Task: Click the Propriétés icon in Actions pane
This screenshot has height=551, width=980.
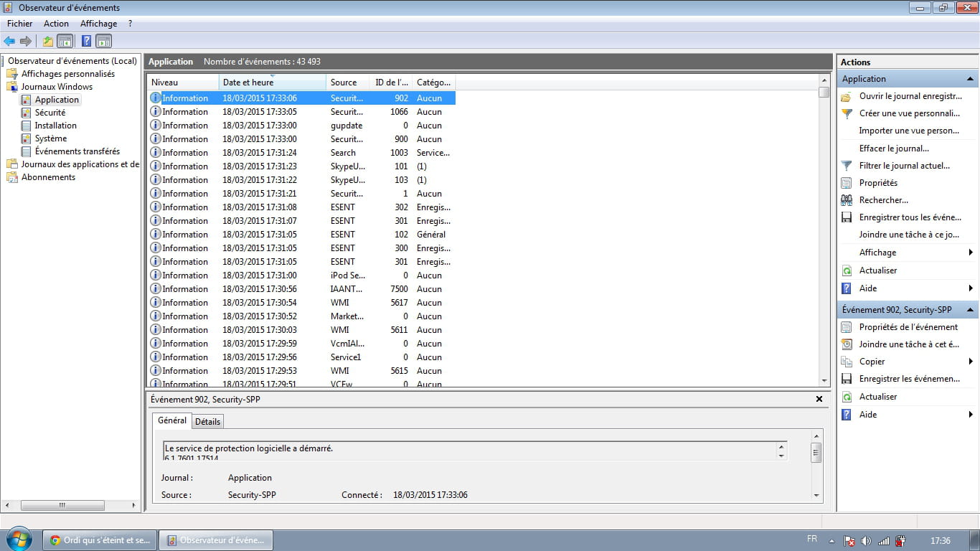Action: pyautogui.click(x=847, y=183)
